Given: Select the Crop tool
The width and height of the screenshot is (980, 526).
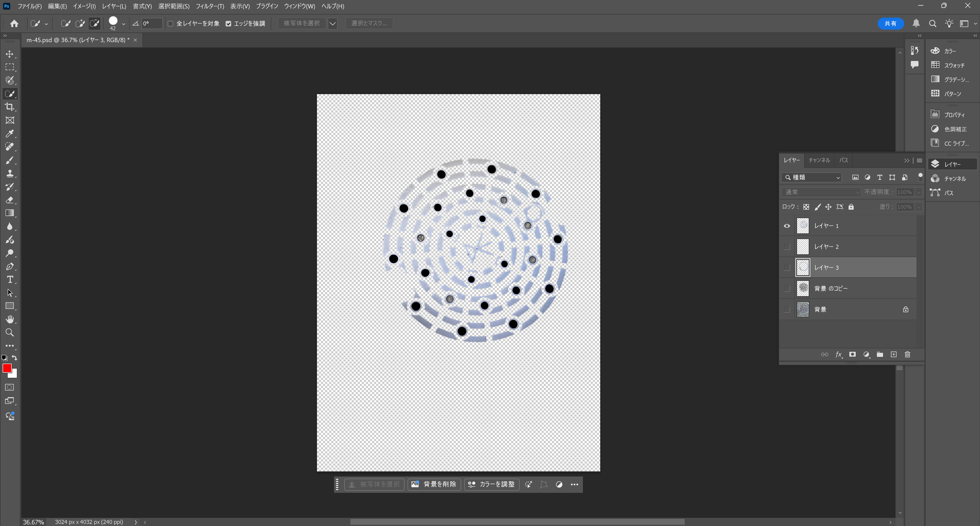Looking at the screenshot, I should click(x=9, y=107).
